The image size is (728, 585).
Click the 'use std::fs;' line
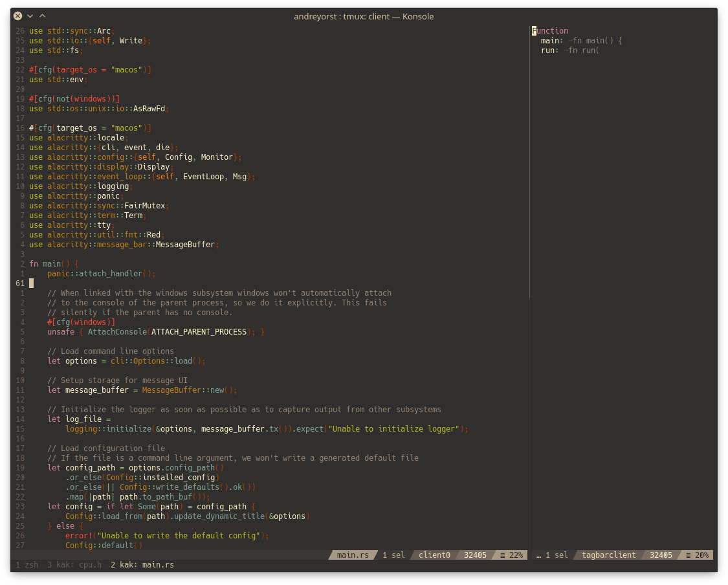click(x=56, y=50)
